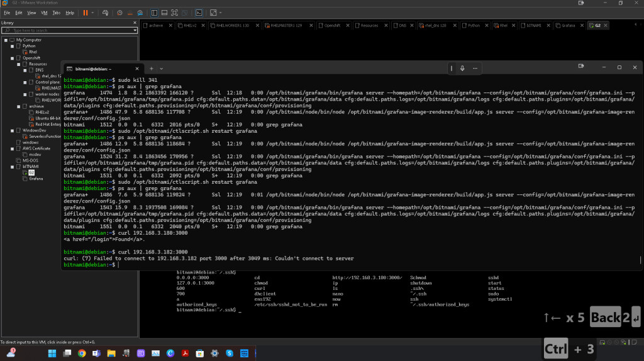This screenshot has height=361, width=644.
Task: Collapse the My Computer tree node
Action: [6, 40]
